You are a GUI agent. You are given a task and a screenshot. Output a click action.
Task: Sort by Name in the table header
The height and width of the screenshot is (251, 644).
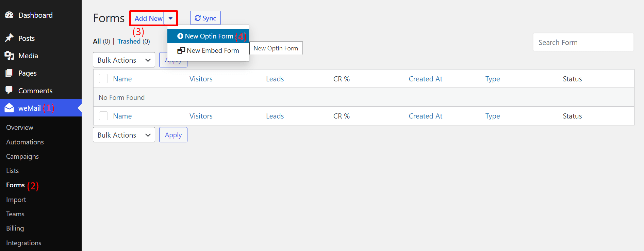coord(122,79)
